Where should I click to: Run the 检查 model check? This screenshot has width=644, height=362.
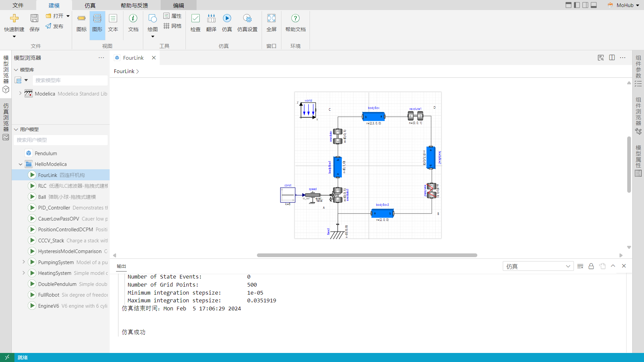(196, 23)
